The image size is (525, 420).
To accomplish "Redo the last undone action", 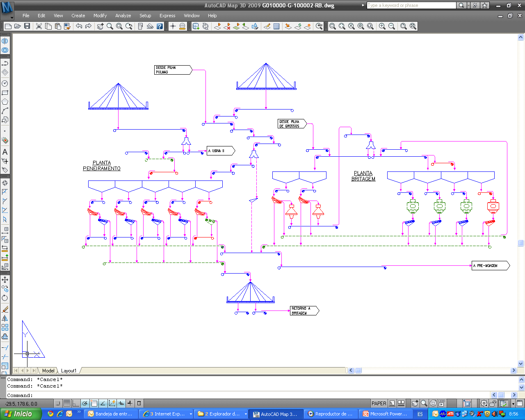I will click(88, 26).
